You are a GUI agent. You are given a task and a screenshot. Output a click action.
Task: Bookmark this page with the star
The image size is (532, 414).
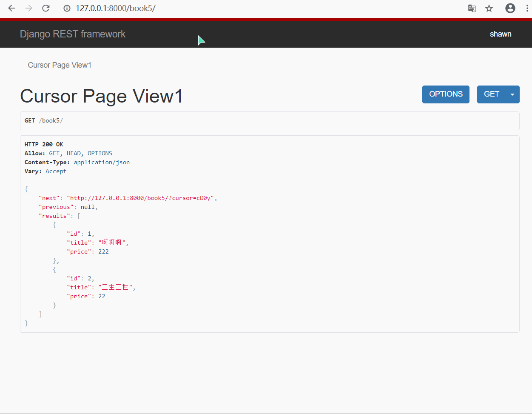(x=489, y=9)
